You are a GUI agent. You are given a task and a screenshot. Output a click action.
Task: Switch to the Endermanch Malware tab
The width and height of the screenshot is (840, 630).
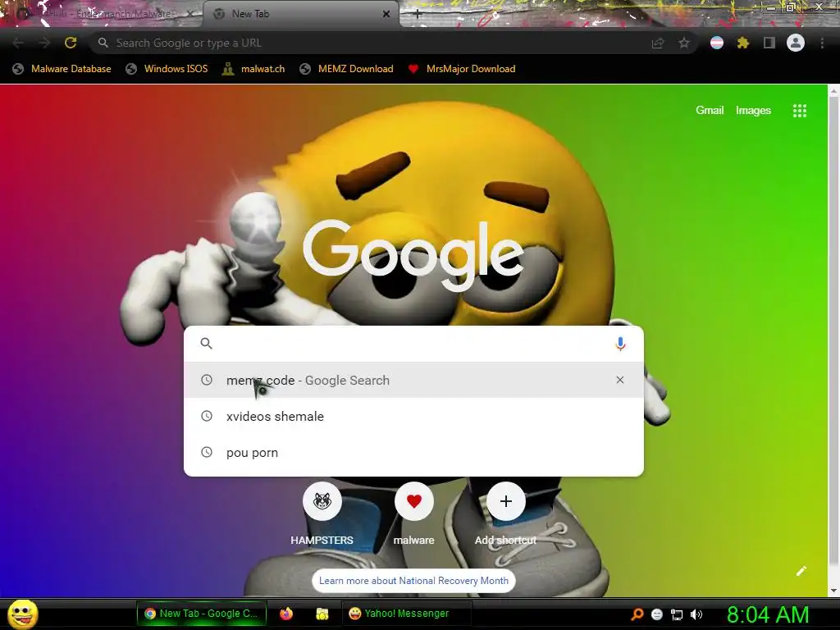point(102,14)
